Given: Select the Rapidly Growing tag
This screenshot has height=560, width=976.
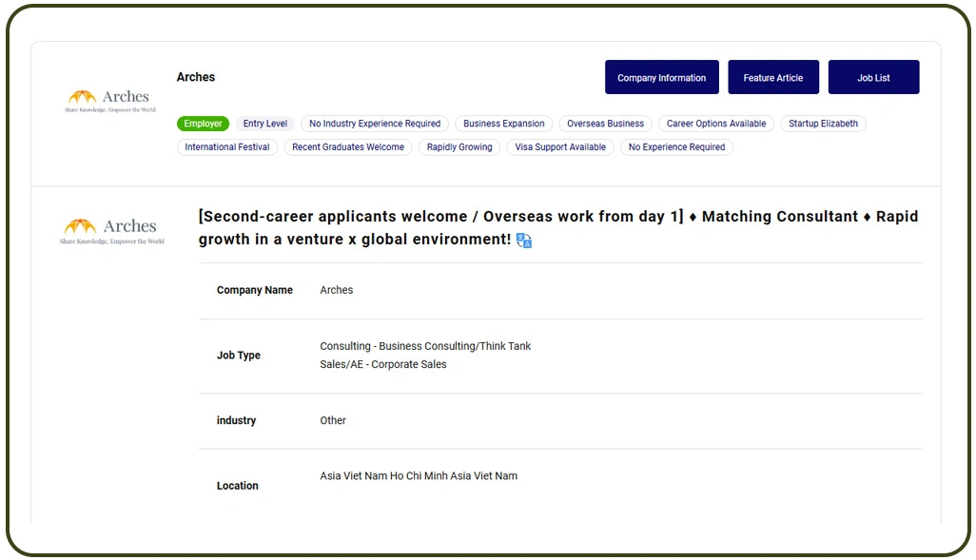Looking at the screenshot, I should [459, 147].
